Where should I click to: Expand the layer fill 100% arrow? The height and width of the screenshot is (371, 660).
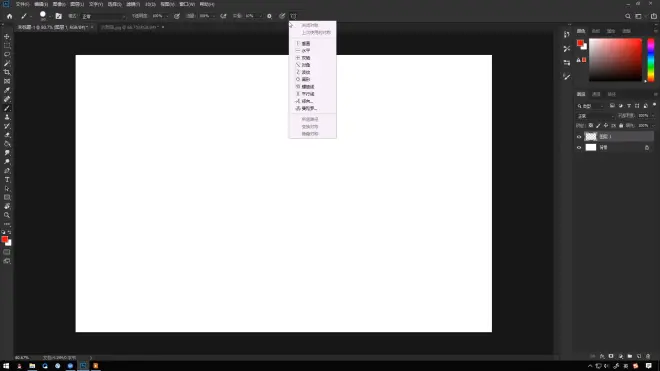click(x=653, y=125)
